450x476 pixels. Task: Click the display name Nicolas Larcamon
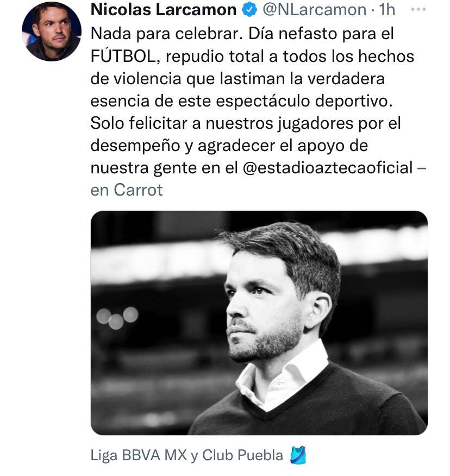tap(163, 10)
